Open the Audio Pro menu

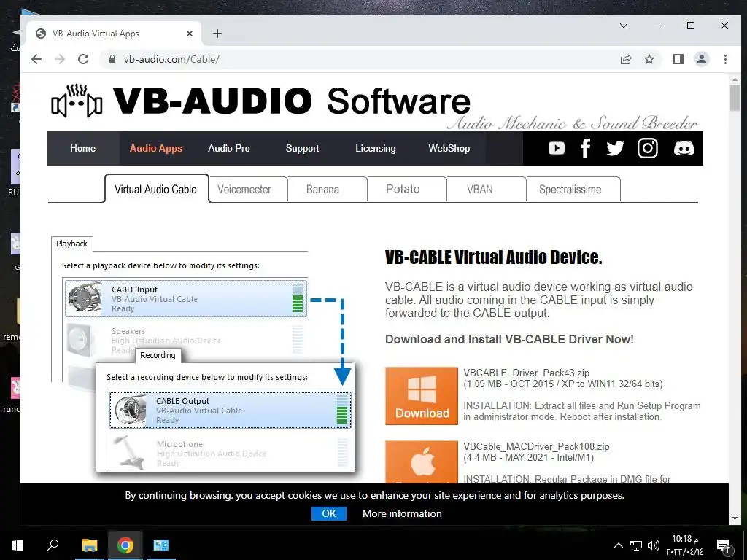click(x=228, y=148)
